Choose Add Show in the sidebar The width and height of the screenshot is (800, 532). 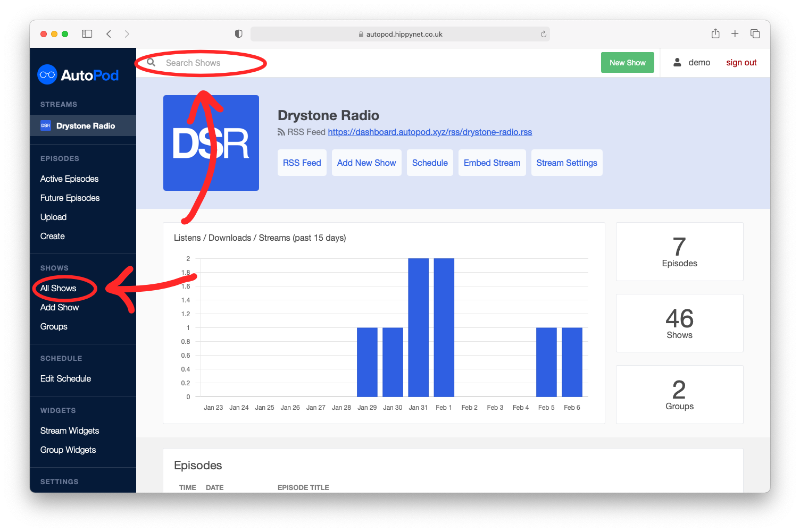coord(60,307)
